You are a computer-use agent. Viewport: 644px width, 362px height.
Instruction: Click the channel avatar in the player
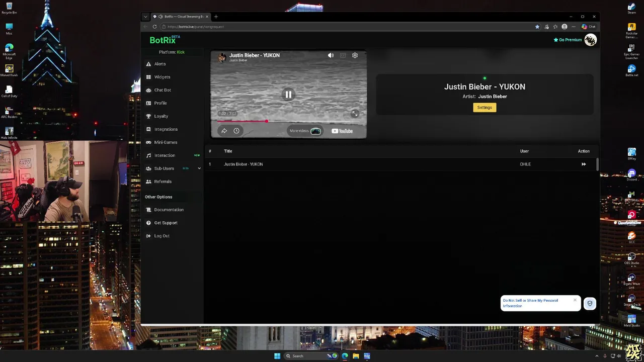(x=222, y=57)
